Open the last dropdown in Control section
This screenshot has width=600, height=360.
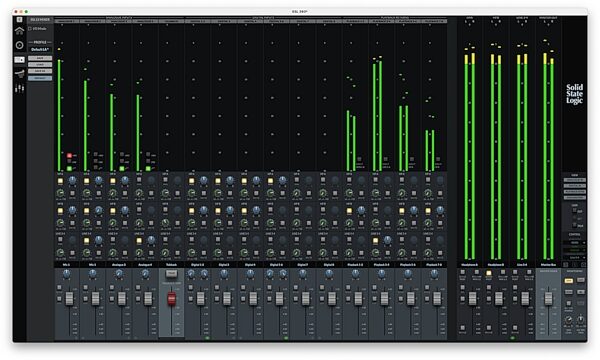point(575,258)
